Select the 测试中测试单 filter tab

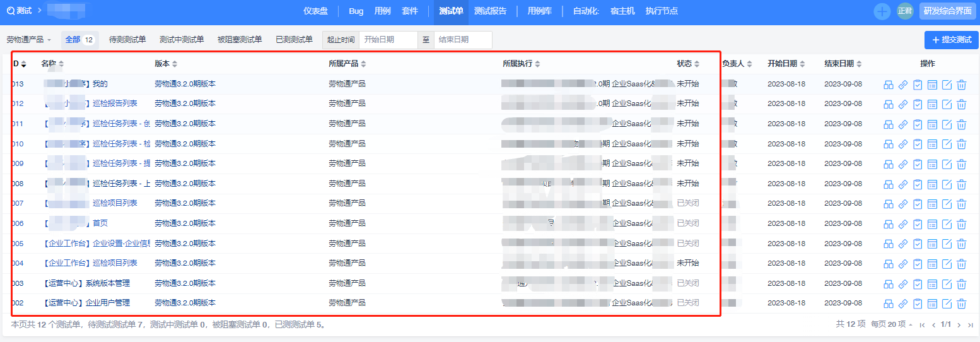[x=182, y=40]
